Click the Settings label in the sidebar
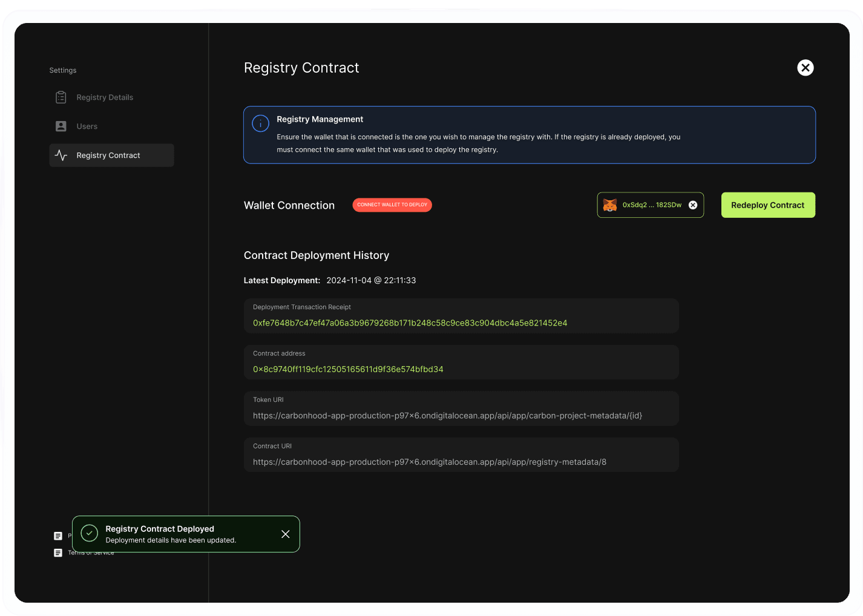 coord(63,70)
